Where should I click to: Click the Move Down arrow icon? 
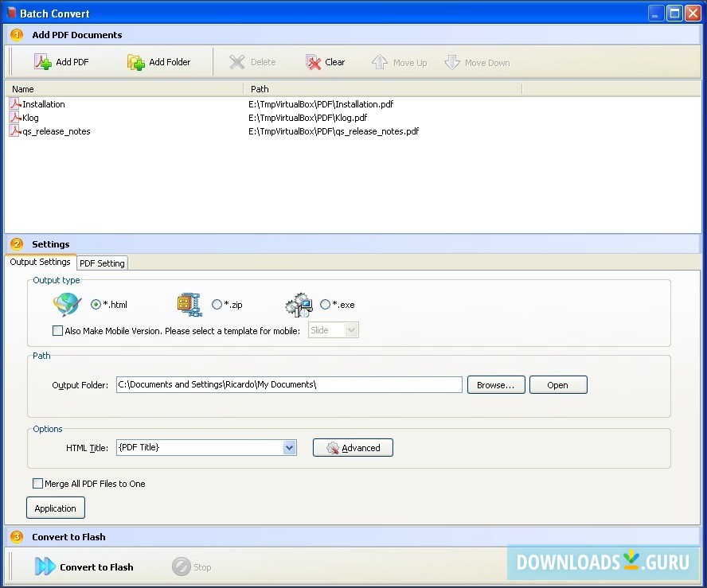(454, 61)
